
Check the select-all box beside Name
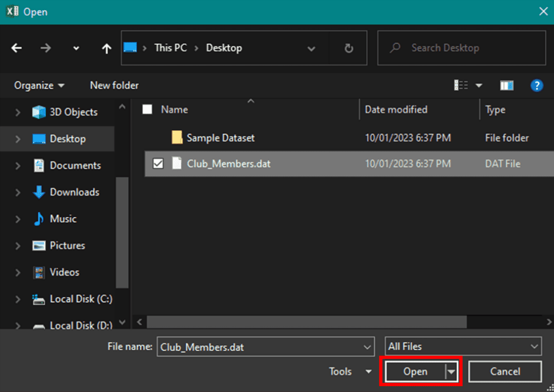pos(147,108)
